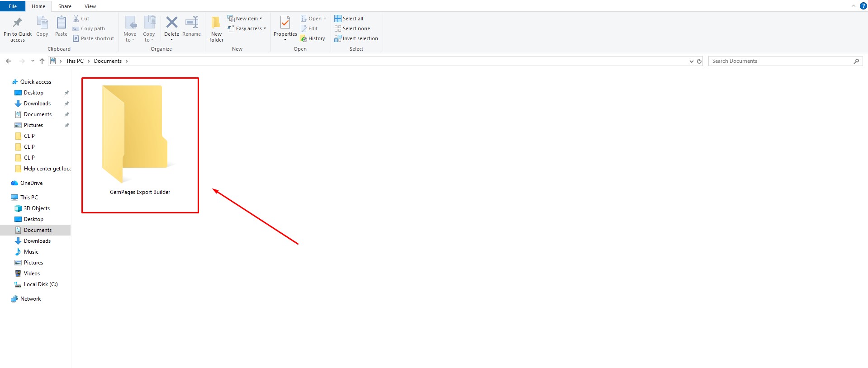868x368 pixels.
Task: Click the History button
Action: point(313,38)
